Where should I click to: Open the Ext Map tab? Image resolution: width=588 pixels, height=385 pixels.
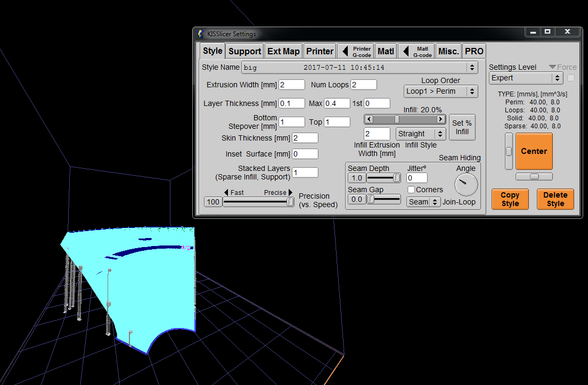click(x=283, y=51)
